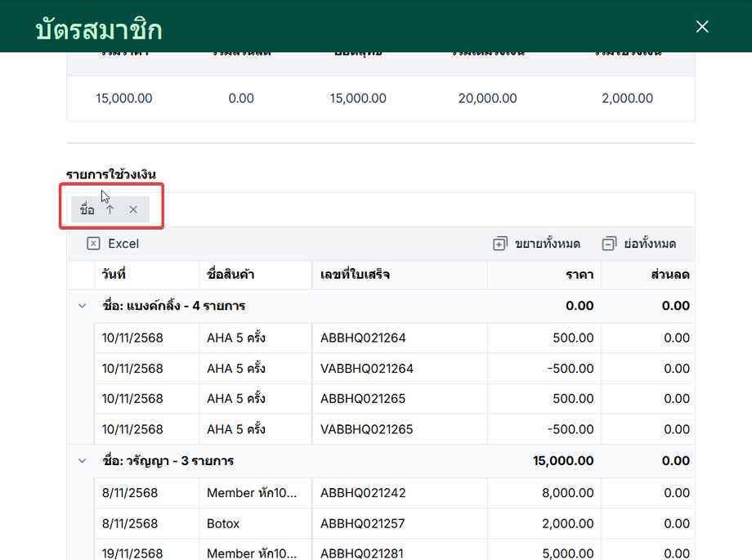Select the ชื่อ group chip label
The height and width of the screenshot is (560, 752).
point(87,210)
